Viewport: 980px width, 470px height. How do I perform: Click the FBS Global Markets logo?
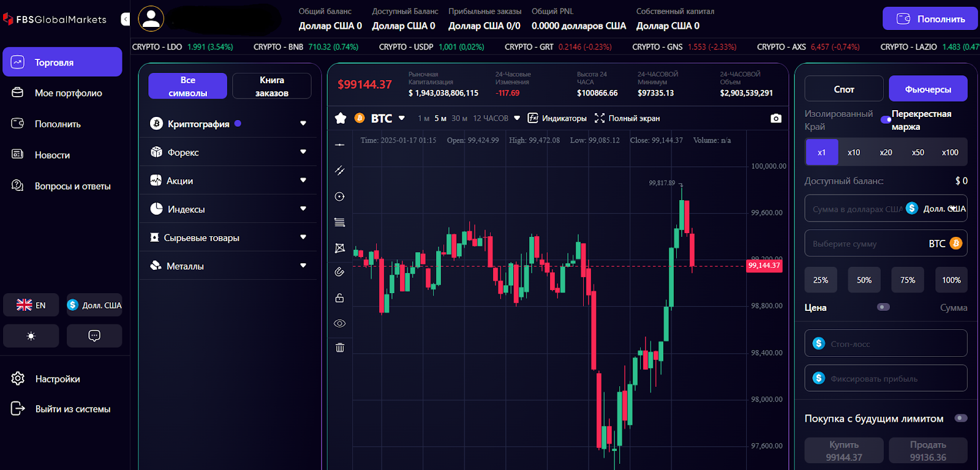point(55,20)
